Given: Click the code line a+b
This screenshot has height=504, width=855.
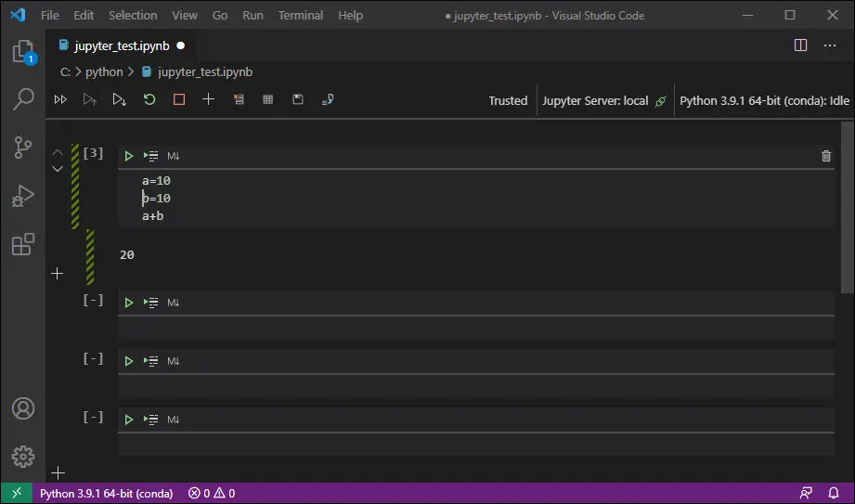Looking at the screenshot, I should [x=152, y=216].
